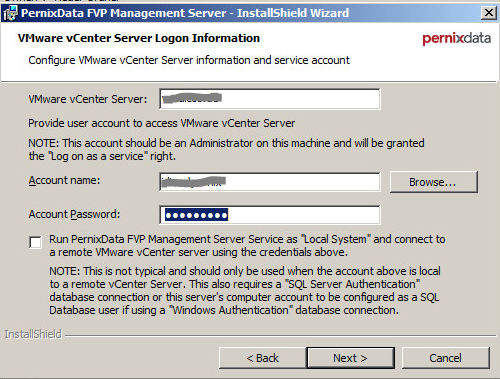500x379 pixels.
Task: Click the pernixdata logo
Action: [x=456, y=39]
